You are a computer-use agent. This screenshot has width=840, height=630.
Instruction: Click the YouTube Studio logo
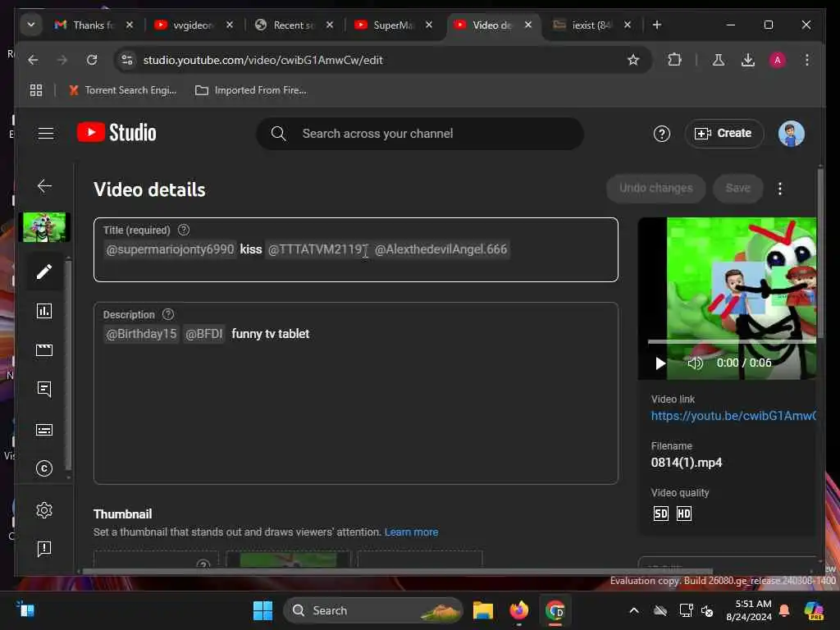(116, 132)
